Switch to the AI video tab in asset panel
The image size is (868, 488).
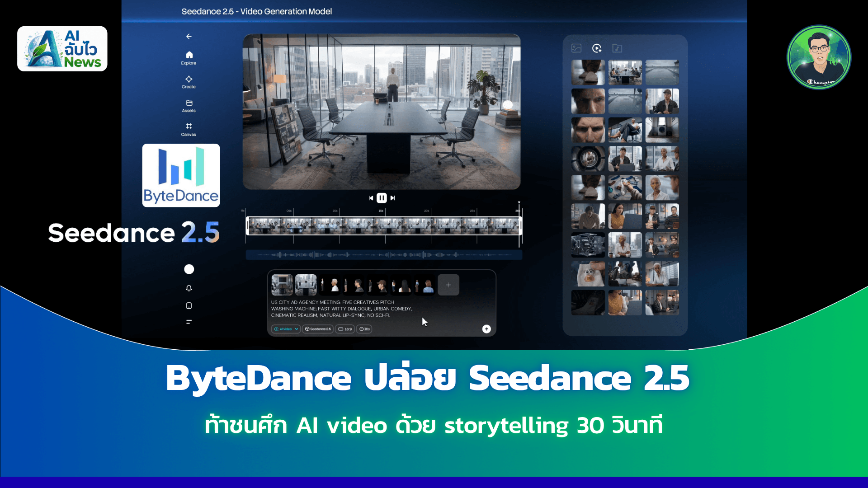597,48
